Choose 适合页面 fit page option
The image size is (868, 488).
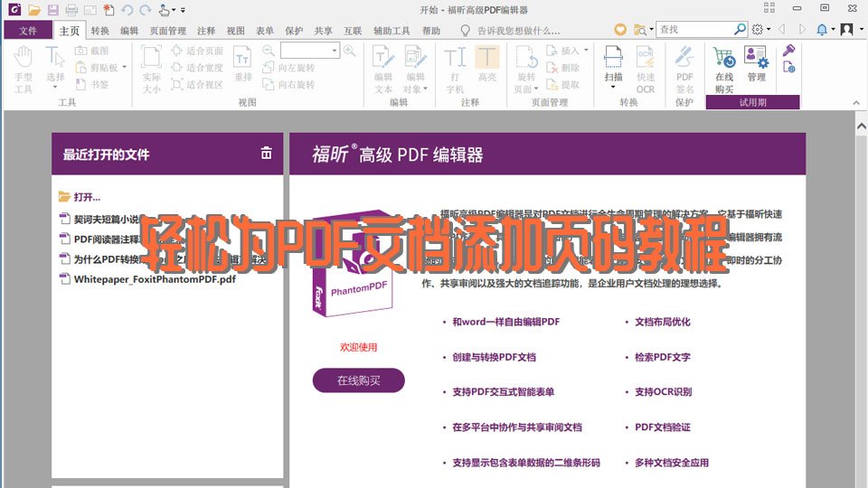point(197,51)
